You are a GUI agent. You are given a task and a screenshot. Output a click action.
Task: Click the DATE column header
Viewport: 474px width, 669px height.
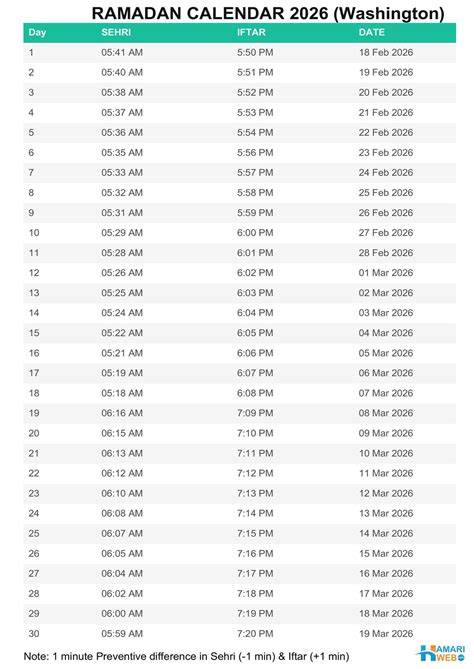(372, 32)
